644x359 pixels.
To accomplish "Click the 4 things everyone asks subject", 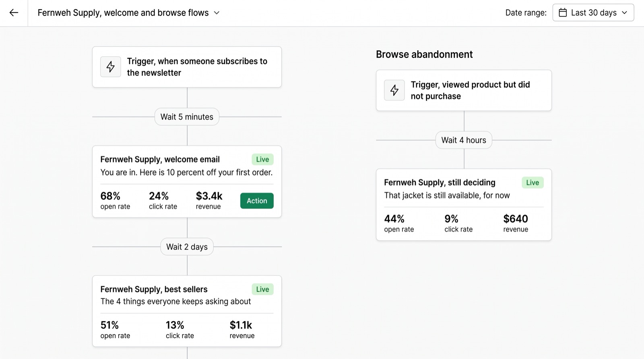I will click(175, 302).
